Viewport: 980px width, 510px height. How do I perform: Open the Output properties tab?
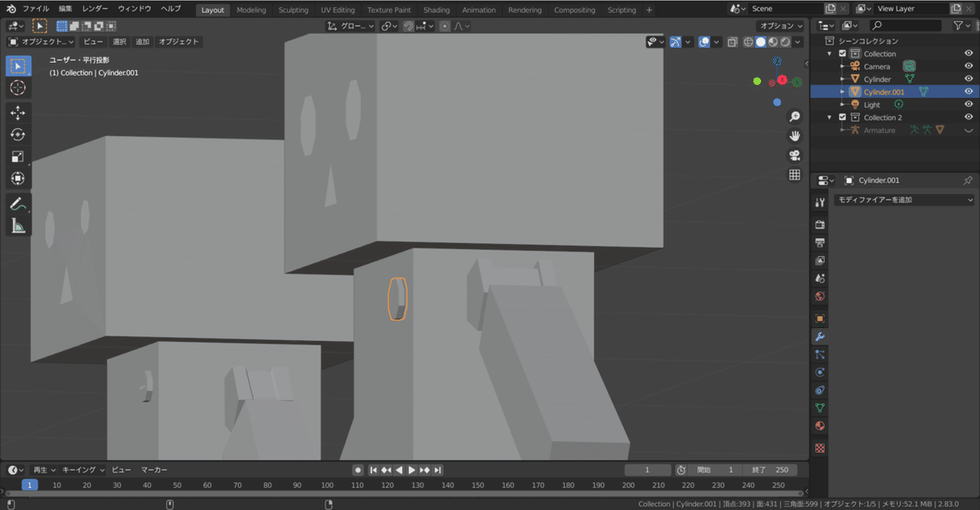pyautogui.click(x=820, y=242)
